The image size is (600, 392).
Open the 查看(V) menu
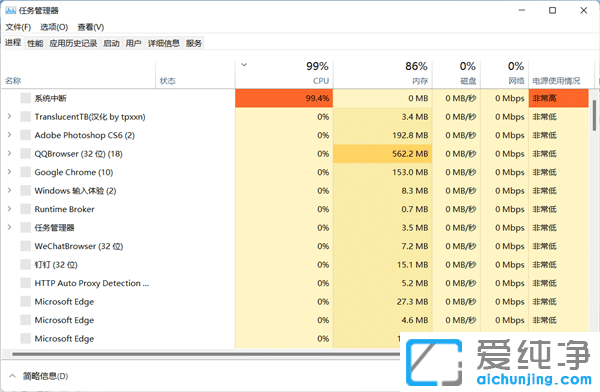[91, 27]
